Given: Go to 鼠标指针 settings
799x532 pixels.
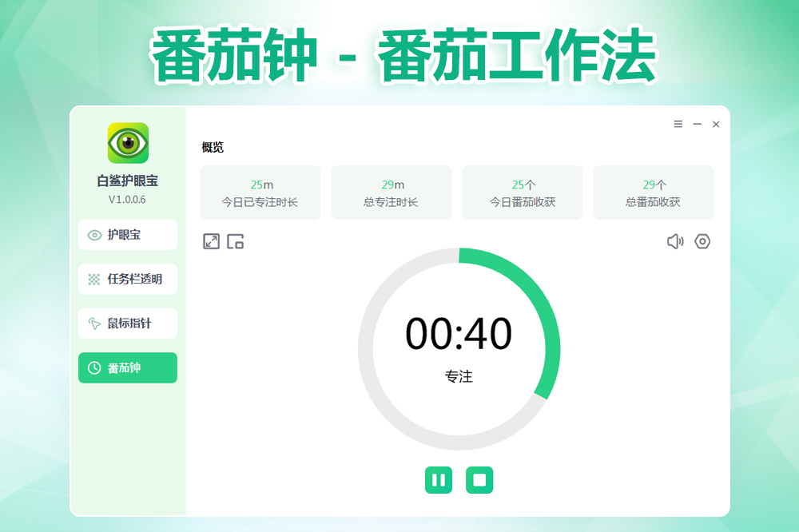Looking at the screenshot, I should click(x=128, y=324).
